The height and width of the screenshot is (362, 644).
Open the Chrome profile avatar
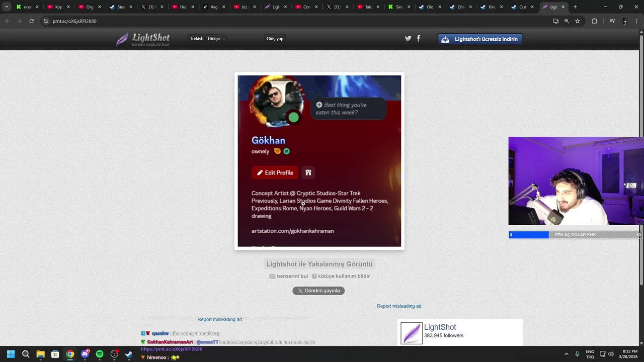coord(624,21)
